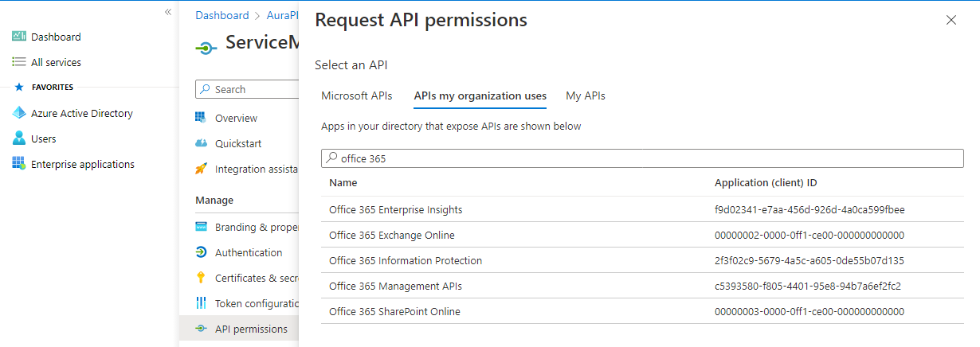The image size is (980, 347).
Task: Collapse the left sidebar with double chevron
Action: tap(168, 12)
